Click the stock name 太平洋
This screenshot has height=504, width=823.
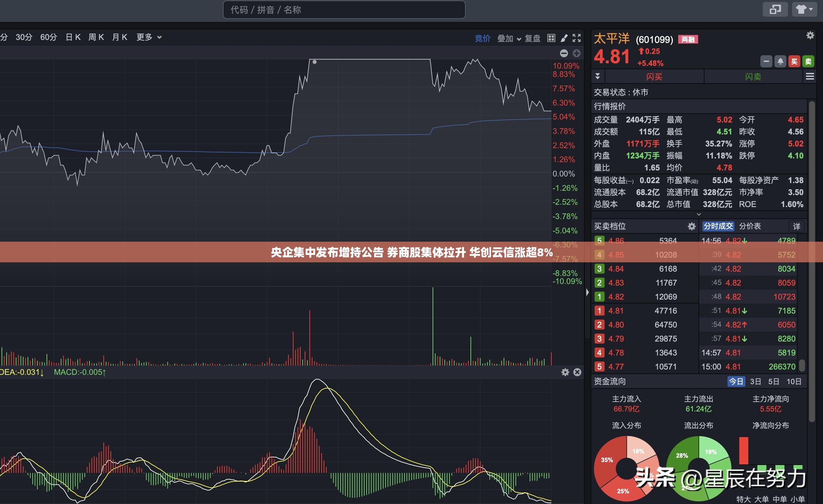pyautogui.click(x=612, y=38)
